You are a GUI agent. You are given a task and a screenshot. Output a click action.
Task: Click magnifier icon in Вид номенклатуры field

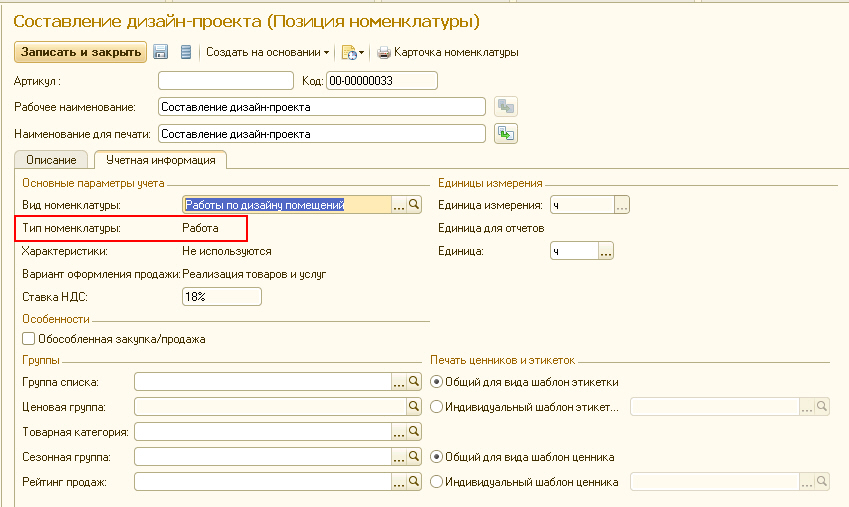tap(414, 205)
